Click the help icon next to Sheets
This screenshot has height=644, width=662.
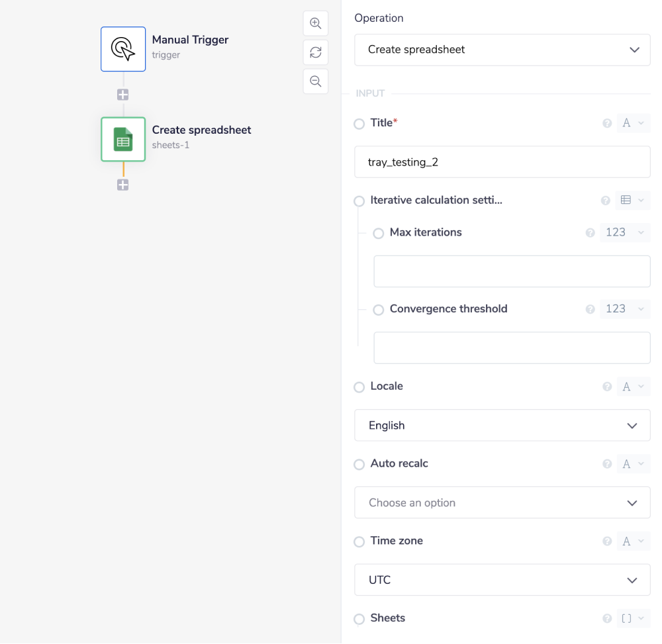tap(607, 618)
